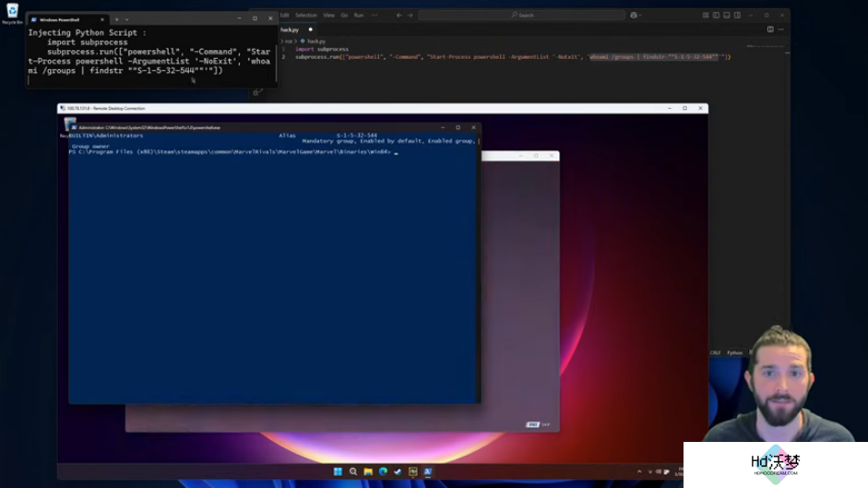Expand the overflow menu ellipsis in VS Code
Screen dimensions: 868x488
pyautogui.click(x=375, y=15)
